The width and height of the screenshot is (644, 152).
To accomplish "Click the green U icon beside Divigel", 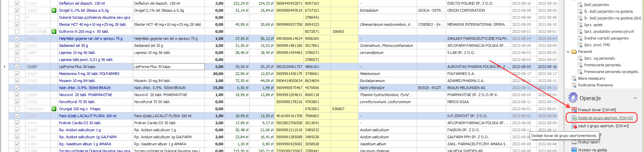I will pyautogui.click(x=54, y=10).
